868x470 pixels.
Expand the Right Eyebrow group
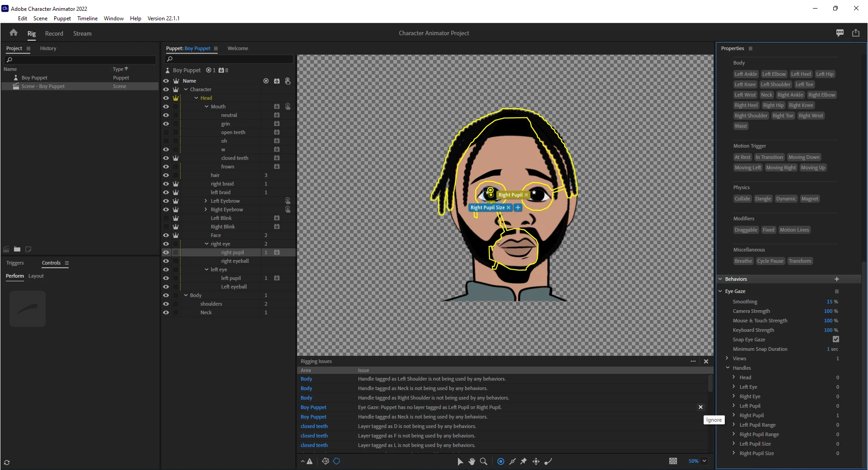pyautogui.click(x=206, y=209)
